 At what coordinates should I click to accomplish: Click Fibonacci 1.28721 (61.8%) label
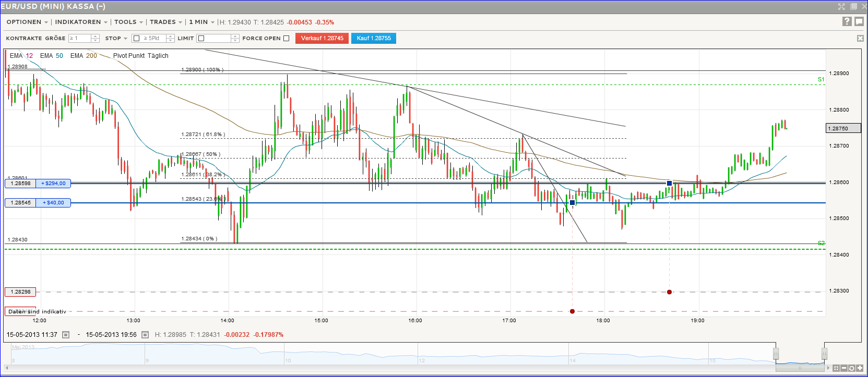tap(203, 135)
